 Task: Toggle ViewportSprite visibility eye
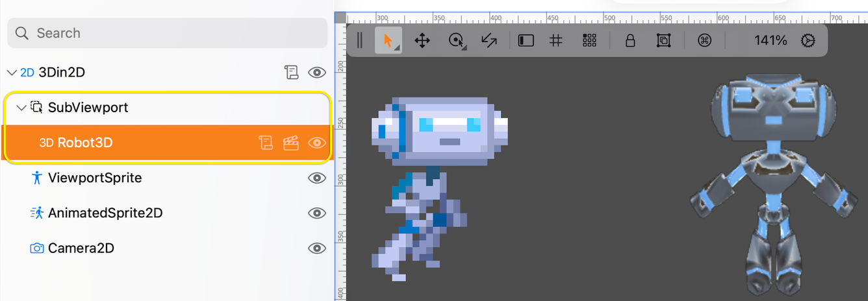(317, 178)
